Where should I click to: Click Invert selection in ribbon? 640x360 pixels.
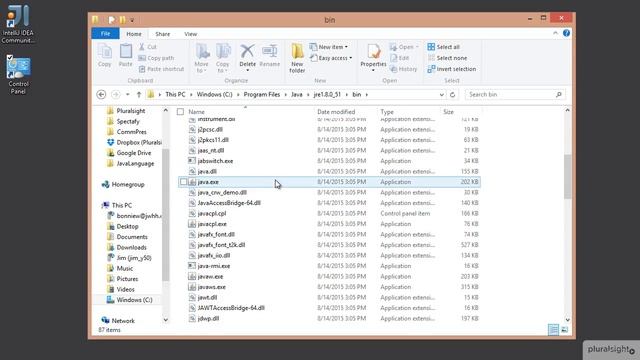(451, 69)
